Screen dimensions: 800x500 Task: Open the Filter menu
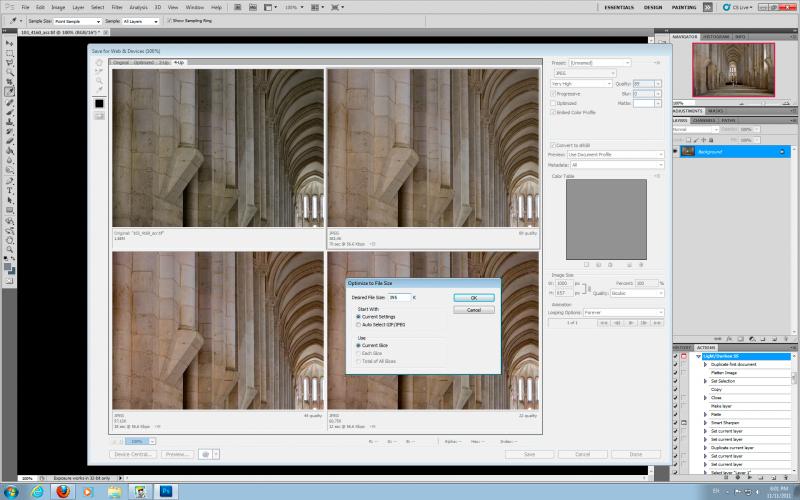[117, 8]
